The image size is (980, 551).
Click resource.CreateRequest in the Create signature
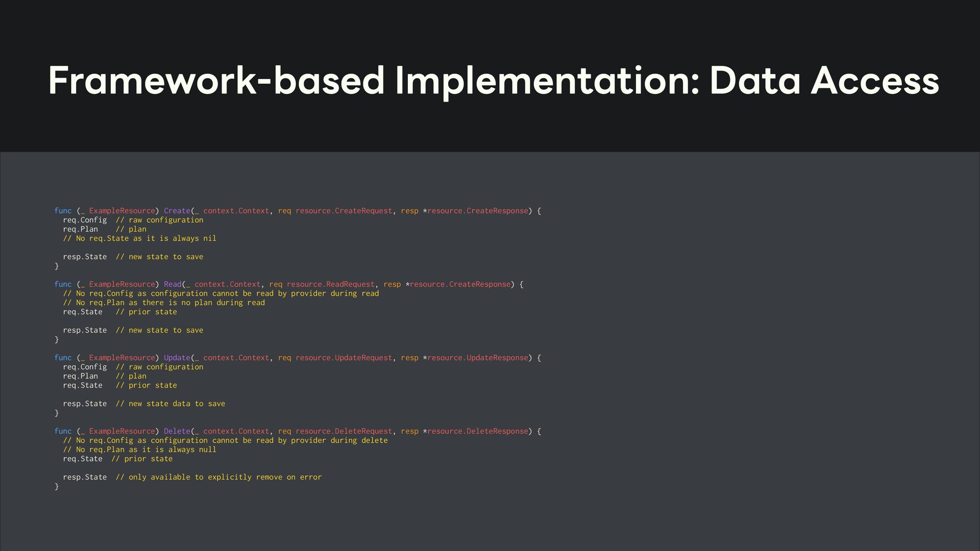[344, 211]
